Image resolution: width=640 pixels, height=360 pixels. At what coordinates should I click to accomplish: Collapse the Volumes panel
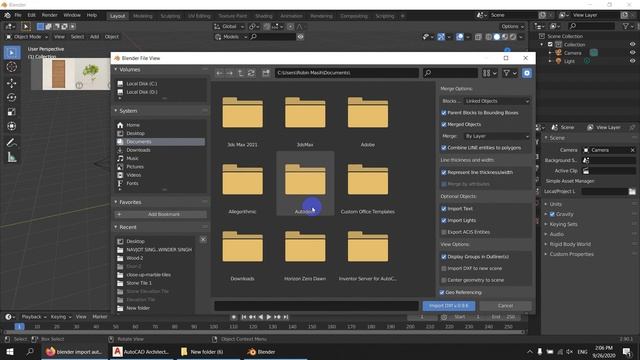[116, 70]
